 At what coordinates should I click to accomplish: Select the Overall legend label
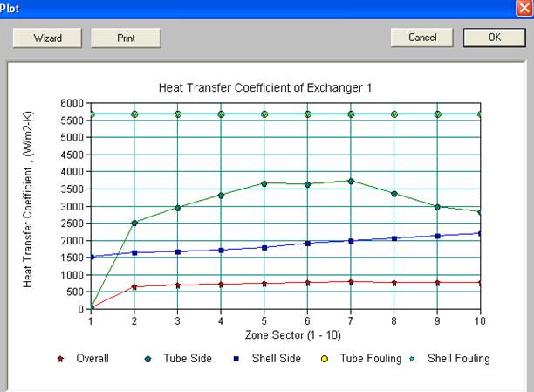[x=92, y=358]
